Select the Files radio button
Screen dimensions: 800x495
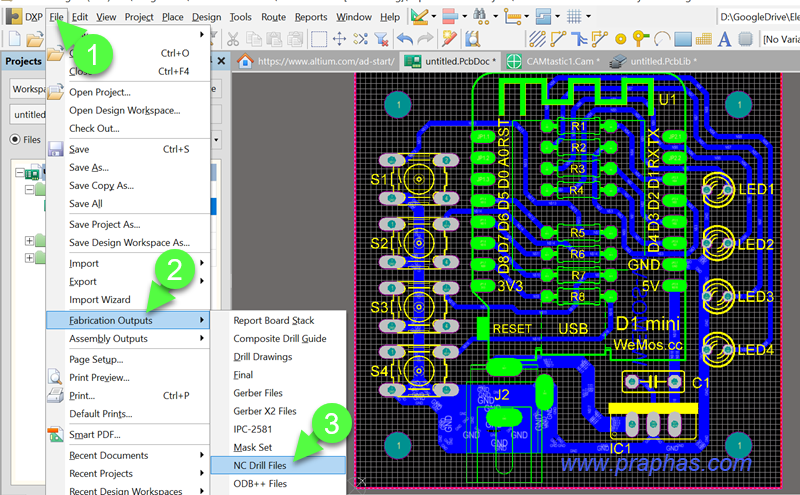click(15, 139)
